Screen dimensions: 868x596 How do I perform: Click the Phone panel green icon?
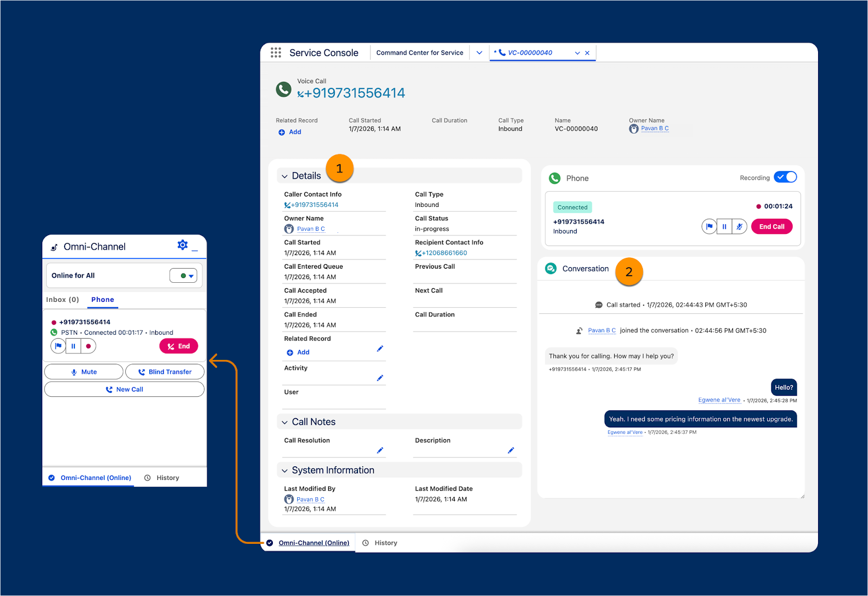pos(554,178)
